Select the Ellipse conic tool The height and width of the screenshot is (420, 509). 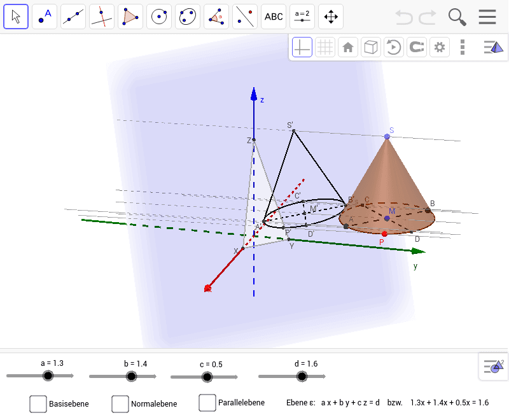(x=188, y=17)
